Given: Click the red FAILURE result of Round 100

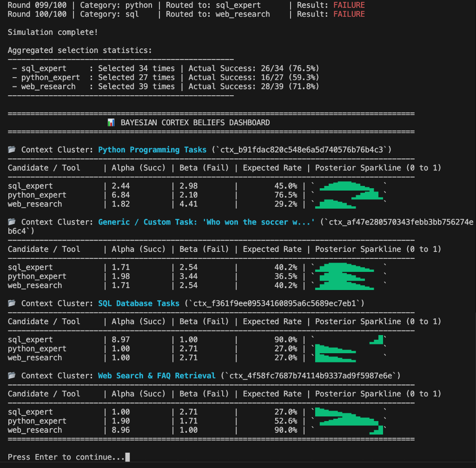Looking at the screenshot, I should coord(349,14).
